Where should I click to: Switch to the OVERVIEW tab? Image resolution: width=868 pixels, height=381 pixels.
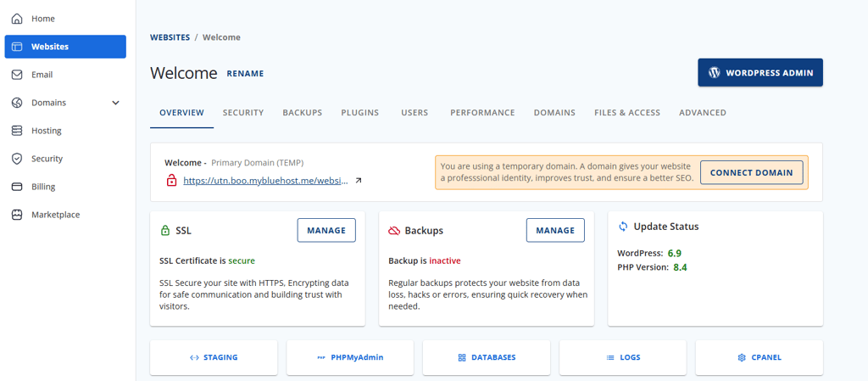coord(181,112)
